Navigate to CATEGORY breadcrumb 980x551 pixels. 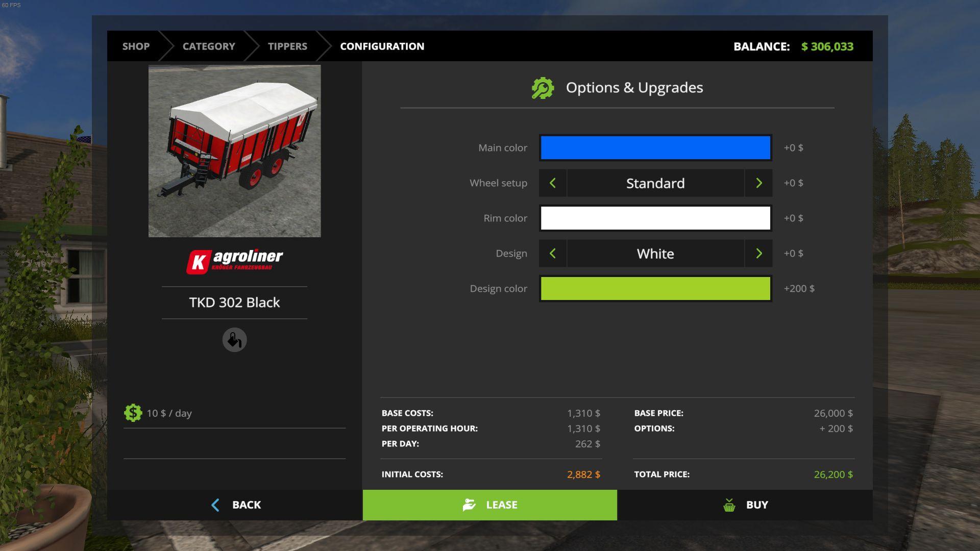[x=209, y=46]
